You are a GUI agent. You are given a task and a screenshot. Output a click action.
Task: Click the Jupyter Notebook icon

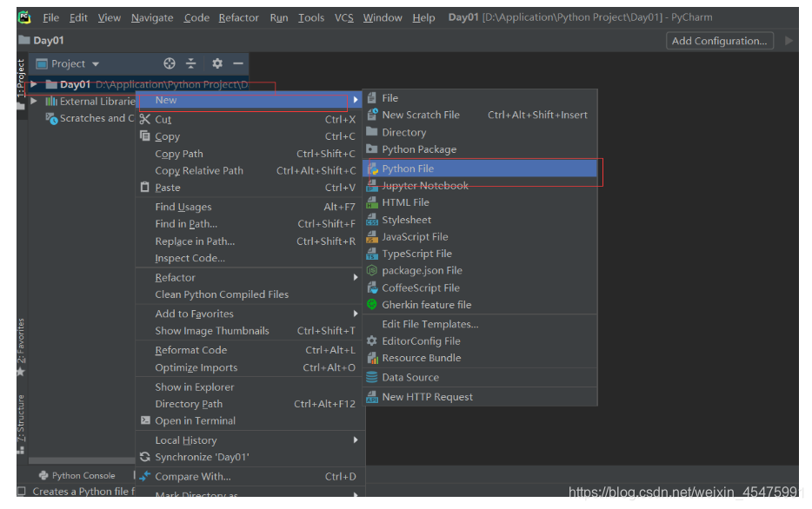tap(372, 186)
